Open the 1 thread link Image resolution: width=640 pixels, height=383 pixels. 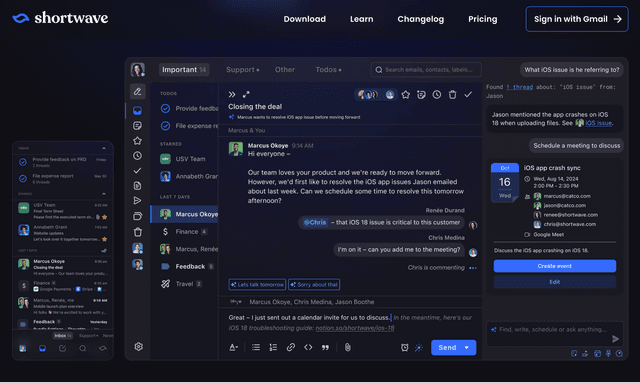[x=519, y=87]
